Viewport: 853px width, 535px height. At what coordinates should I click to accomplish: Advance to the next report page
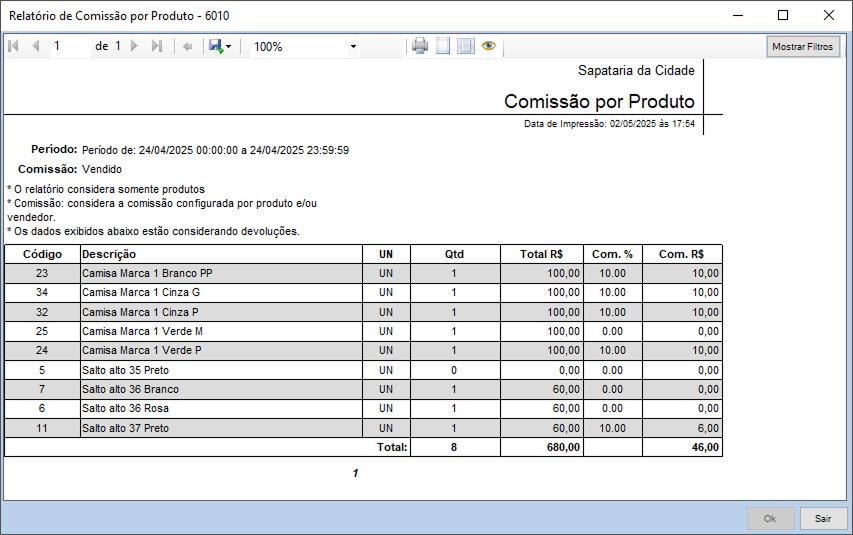point(135,47)
